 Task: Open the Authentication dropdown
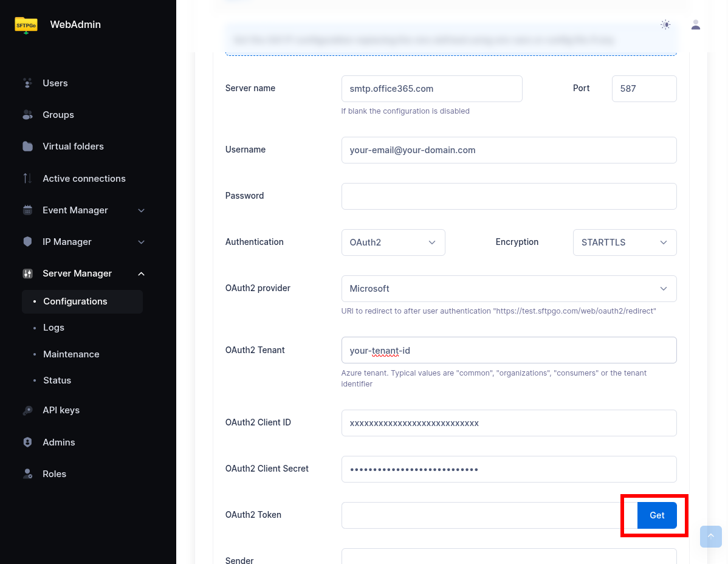[393, 242]
